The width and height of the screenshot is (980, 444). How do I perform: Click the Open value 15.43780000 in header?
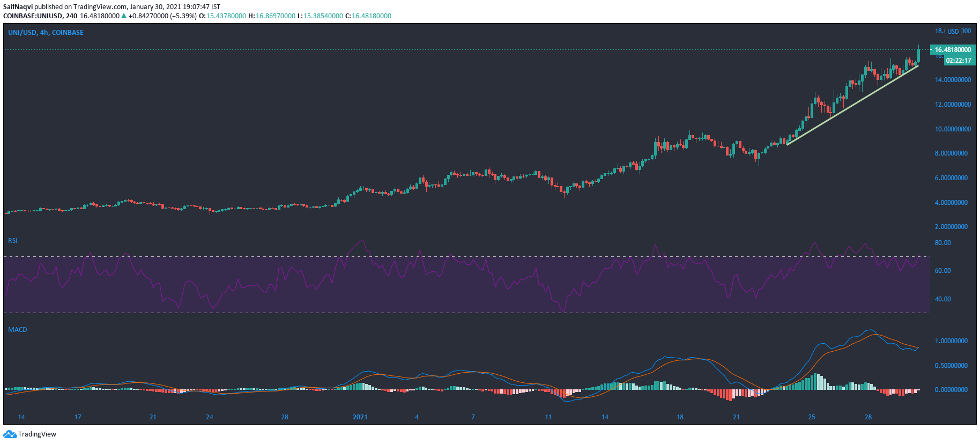226,16
